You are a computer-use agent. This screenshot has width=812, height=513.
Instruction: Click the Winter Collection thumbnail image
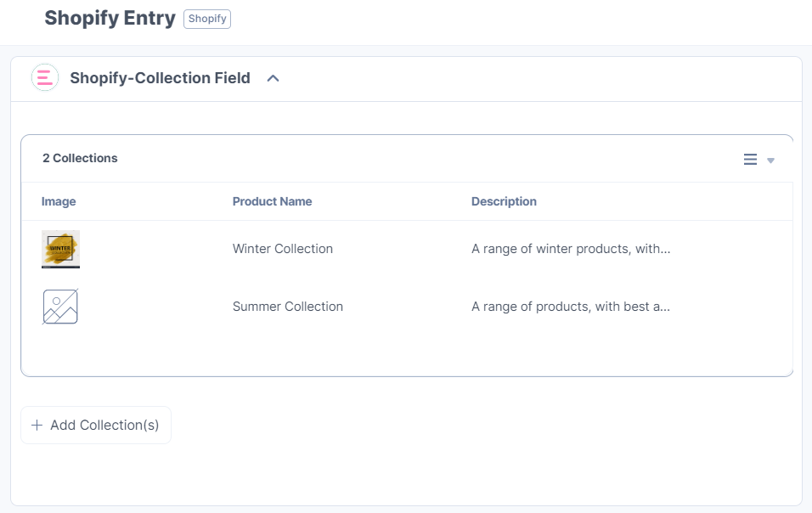59,249
